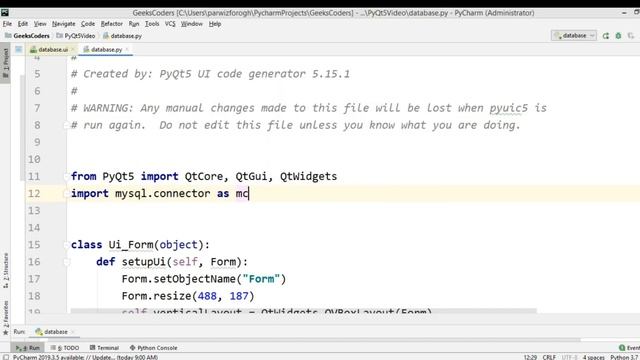640x360 pixels.
Task: Click the PyCharm update available status message
Action: click(85, 357)
